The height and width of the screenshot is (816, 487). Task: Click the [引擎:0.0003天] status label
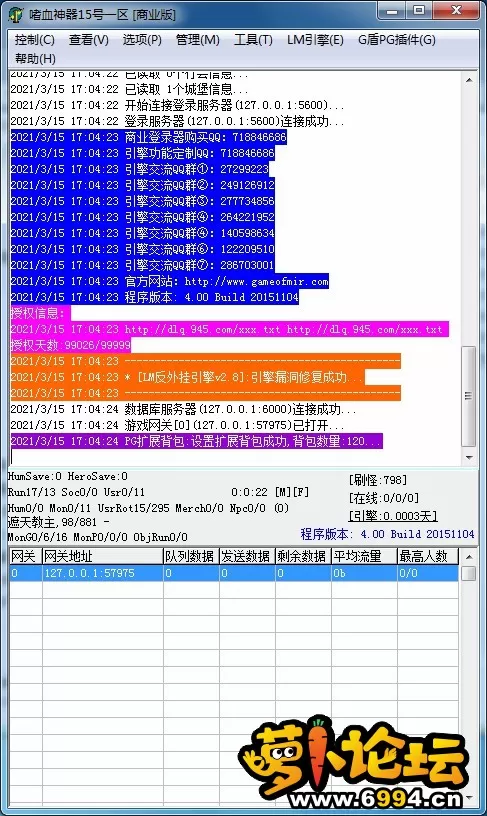[x=393, y=516]
